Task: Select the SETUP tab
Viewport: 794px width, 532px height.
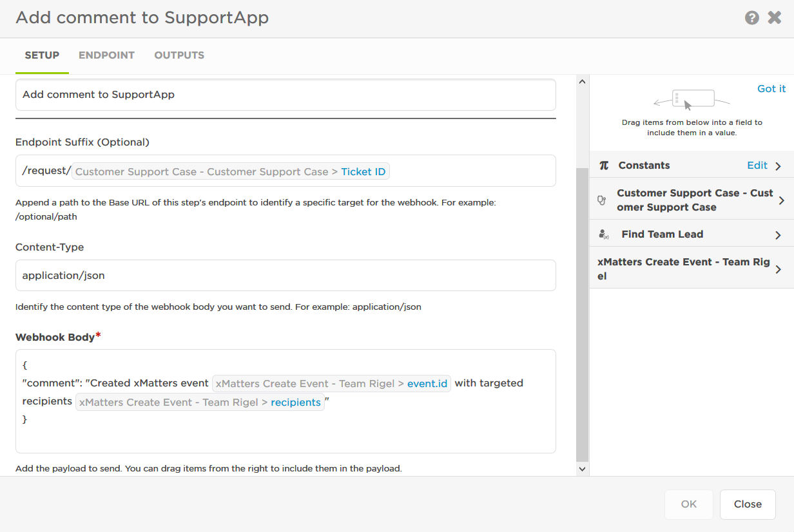Action: [x=42, y=55]
